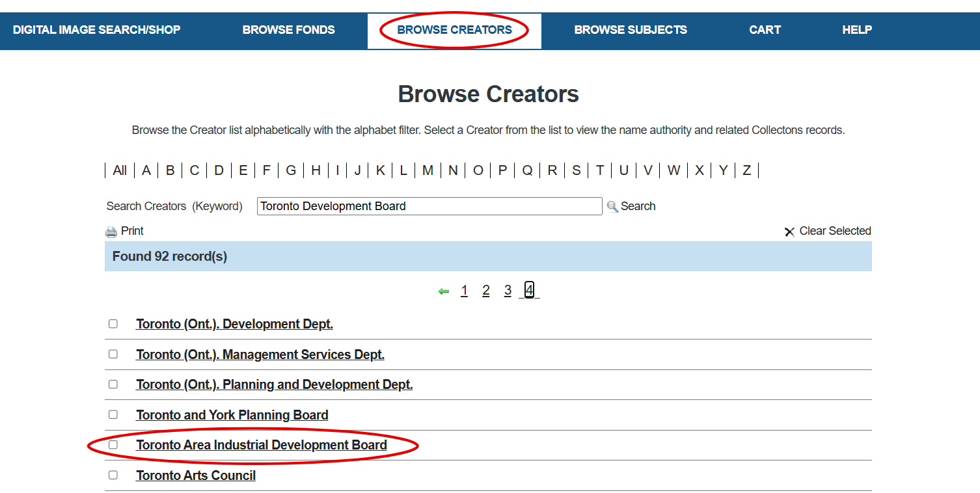980x493 pixels.
Task: Tick checkbox for Toronto and York Planning Board
Action: [113, 415]
